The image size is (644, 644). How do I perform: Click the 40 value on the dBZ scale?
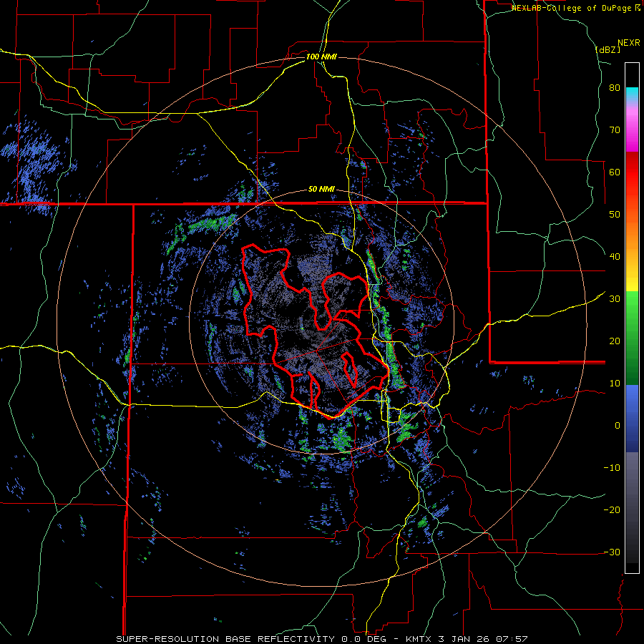[x=615, y=257]
